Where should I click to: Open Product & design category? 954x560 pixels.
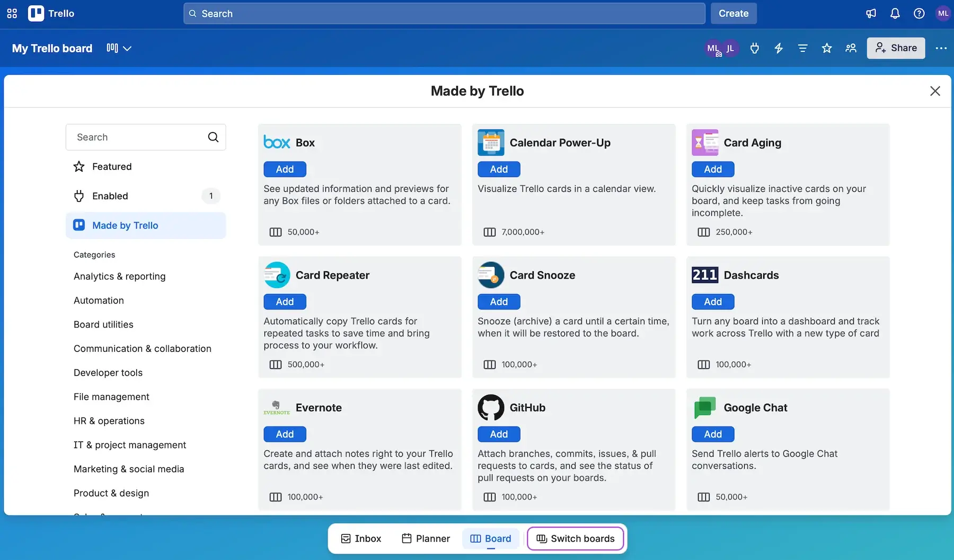111,493
